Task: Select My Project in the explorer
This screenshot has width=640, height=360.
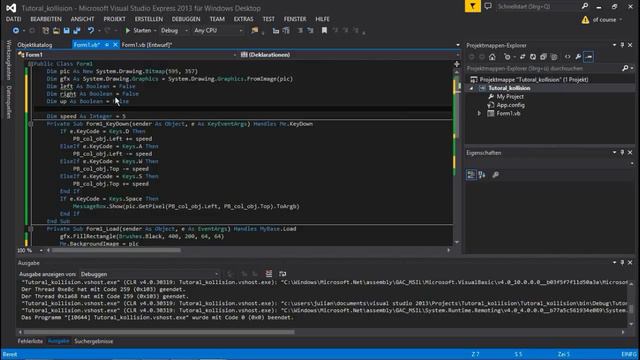Action: pyautogui.click(x=510, y=97)
